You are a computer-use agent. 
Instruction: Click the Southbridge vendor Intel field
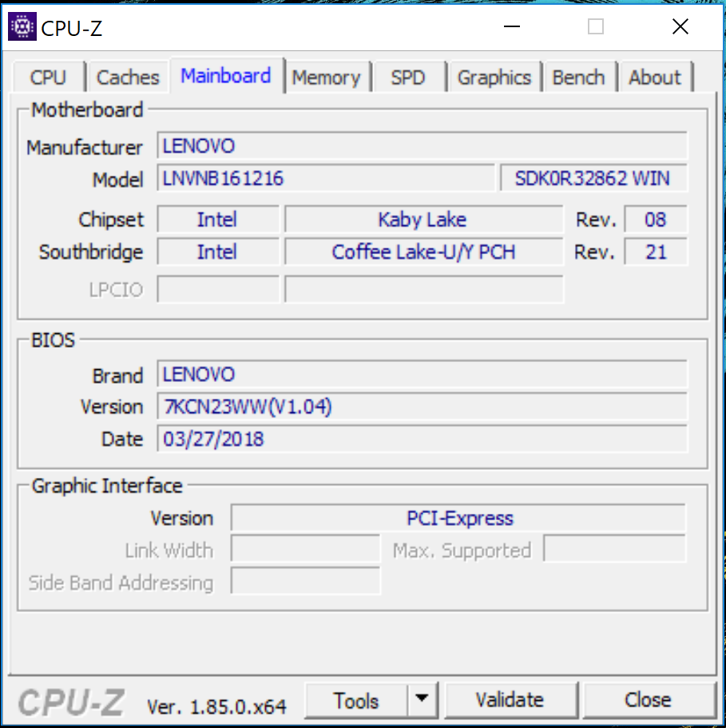[218, 252]
